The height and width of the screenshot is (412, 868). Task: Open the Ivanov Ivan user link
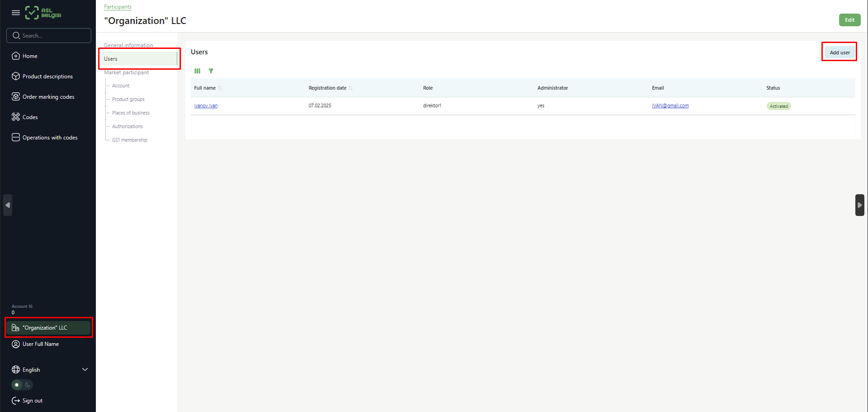click(x=206, y=105)
